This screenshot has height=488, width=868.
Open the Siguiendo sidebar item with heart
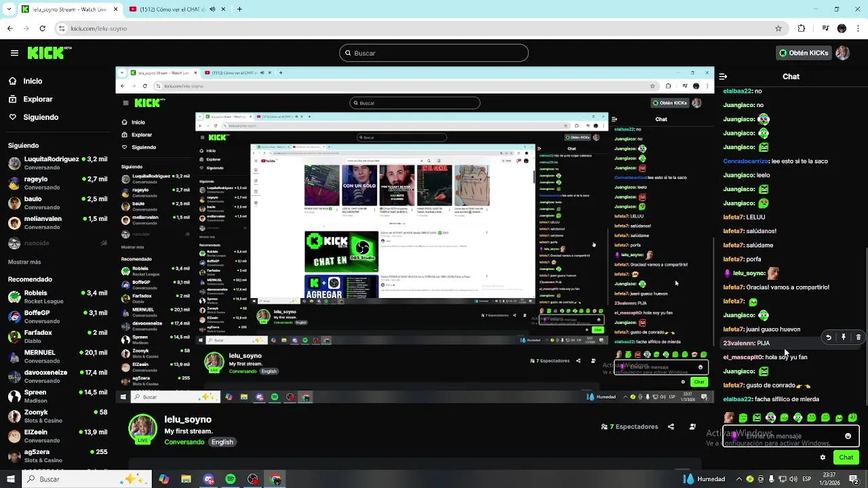[41, 117]
